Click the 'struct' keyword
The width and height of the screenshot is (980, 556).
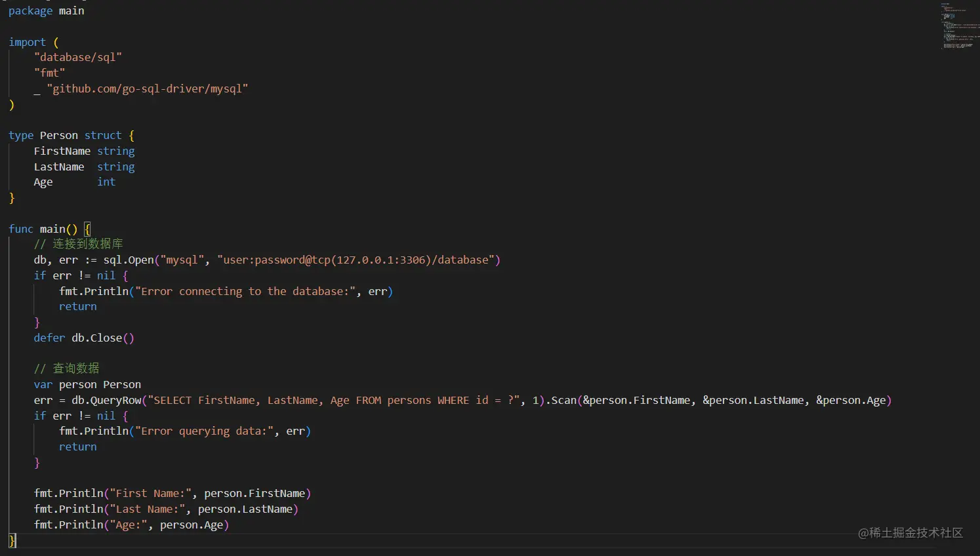[103, 136]
